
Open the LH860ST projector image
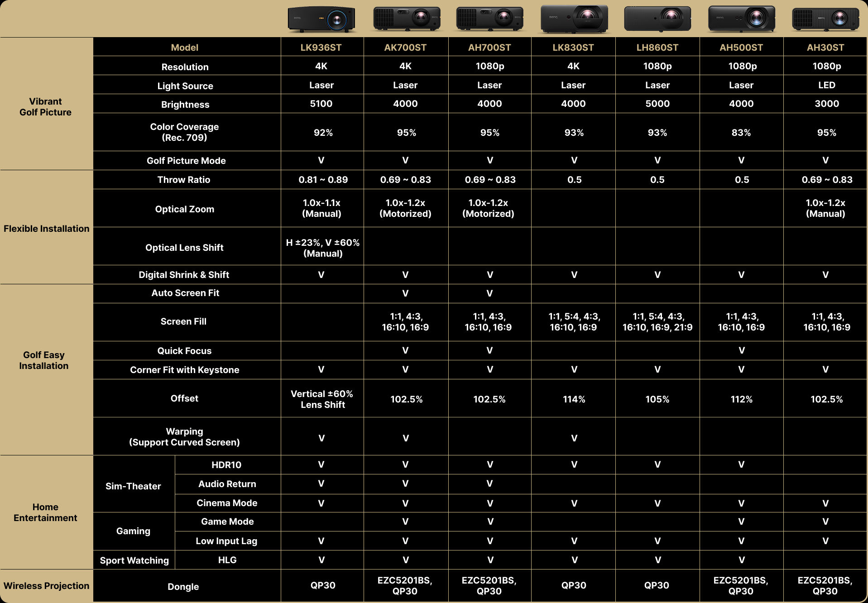click(657, 19)
